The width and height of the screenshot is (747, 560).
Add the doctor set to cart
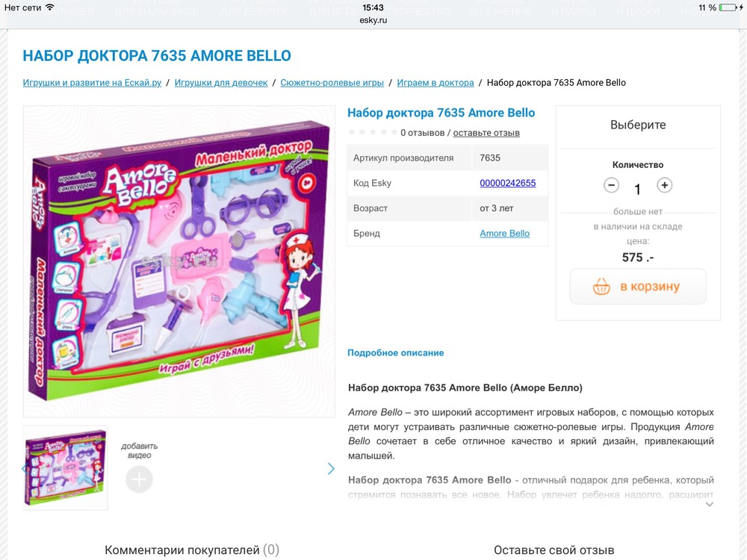click(638, 287)
